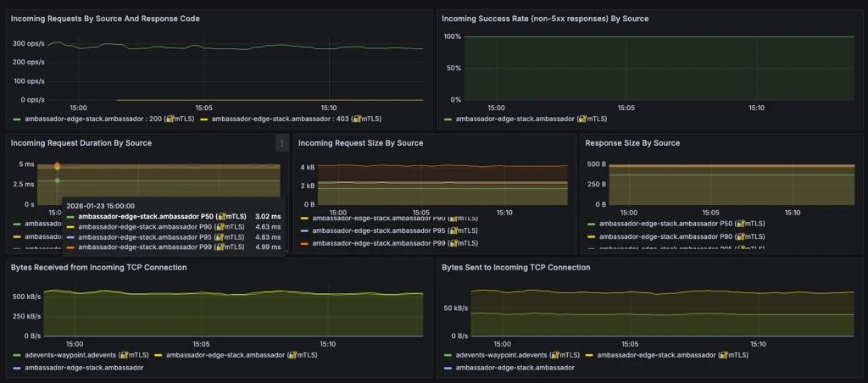Open Incoming Success Rate panel title menu
This screenshot has width=868, height=383.
pyautogui.click(x=545, y=19)
